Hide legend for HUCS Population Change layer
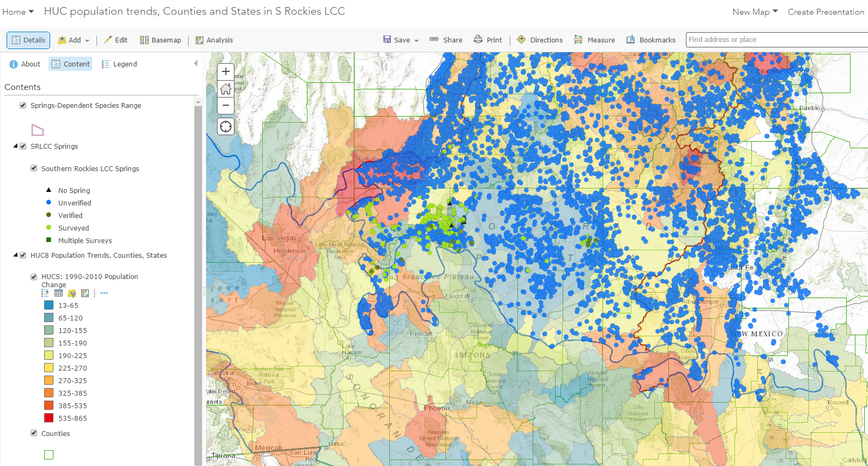868x466 pixels. pos(45,293)
